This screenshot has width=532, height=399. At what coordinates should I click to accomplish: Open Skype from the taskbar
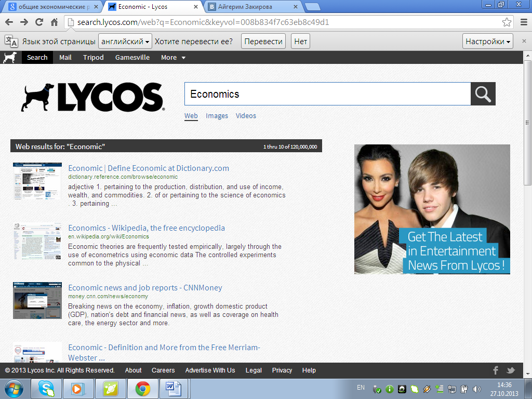pyautogui.click(x=46, y=389)
